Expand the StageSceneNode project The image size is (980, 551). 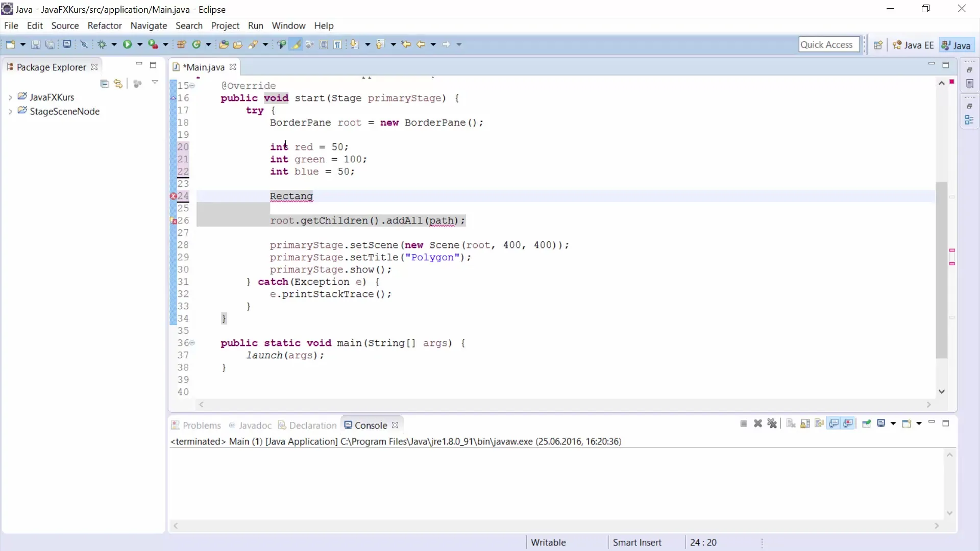10,111
